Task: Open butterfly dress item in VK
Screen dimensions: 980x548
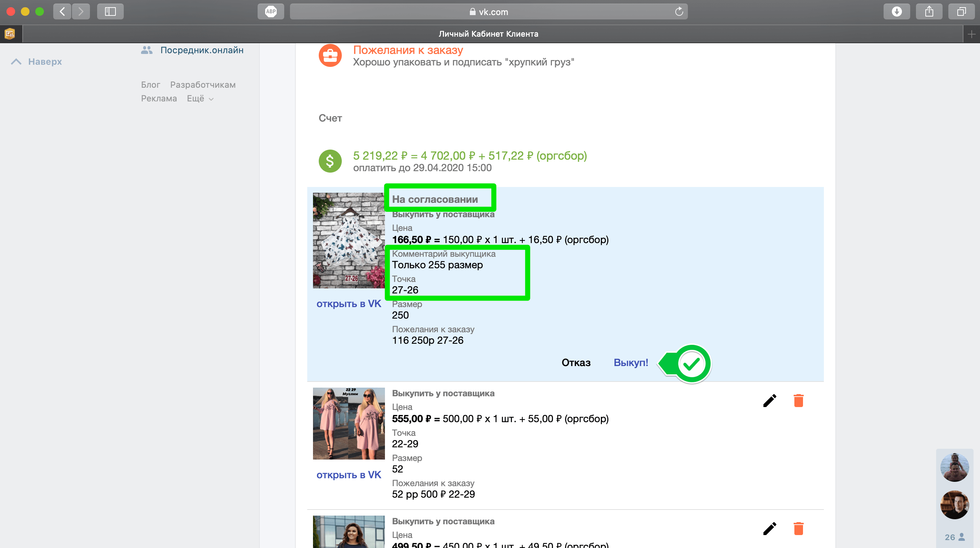Action: click(x=349, y=303)
